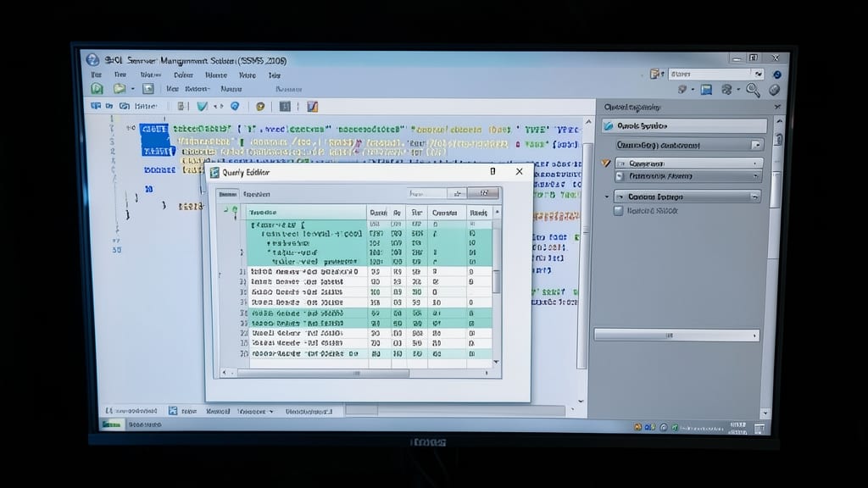Click the gray button at dialog's top right
The width and height of the screenshot is (868, 488).
click(x=483, y=193)
